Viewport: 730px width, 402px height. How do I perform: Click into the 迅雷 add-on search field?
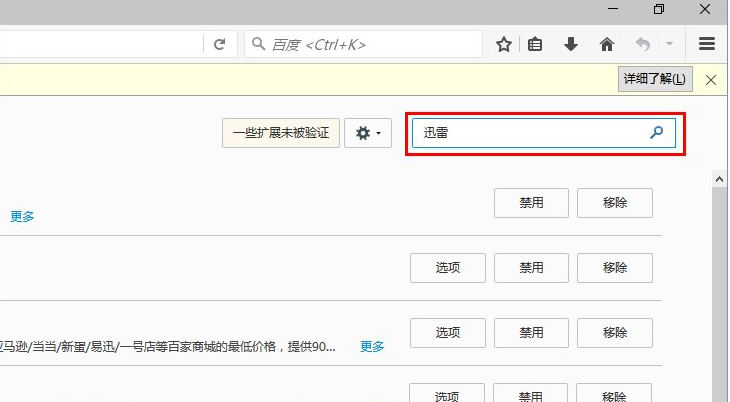point(530,133)
